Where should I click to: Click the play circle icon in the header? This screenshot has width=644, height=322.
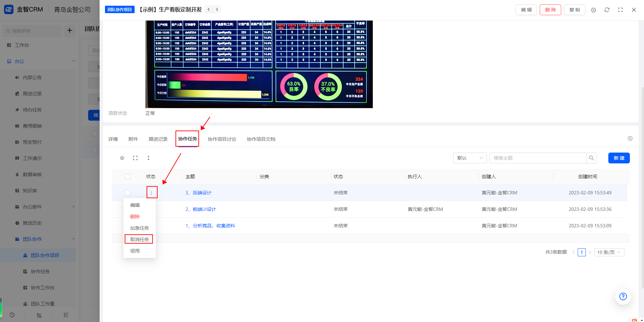click(594, 10)
